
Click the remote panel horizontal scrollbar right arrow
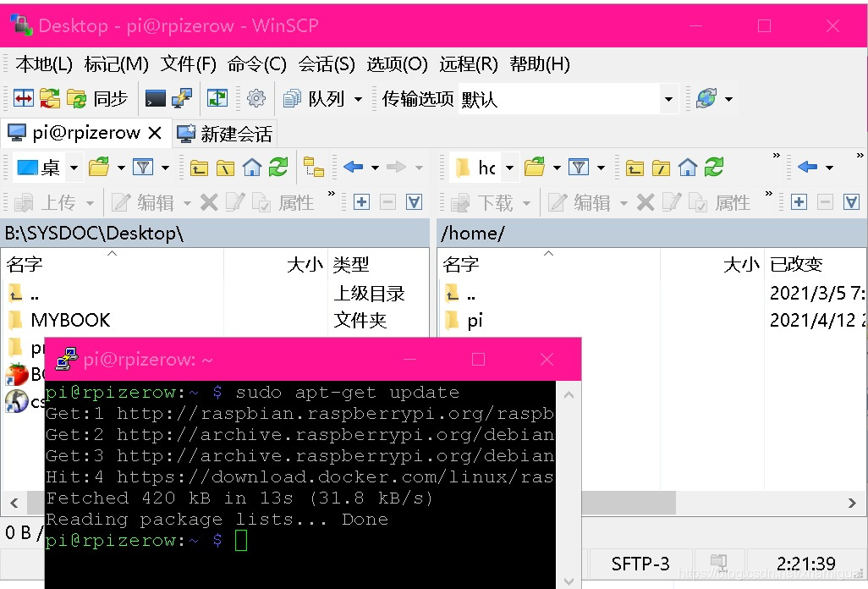pos(852,504)
